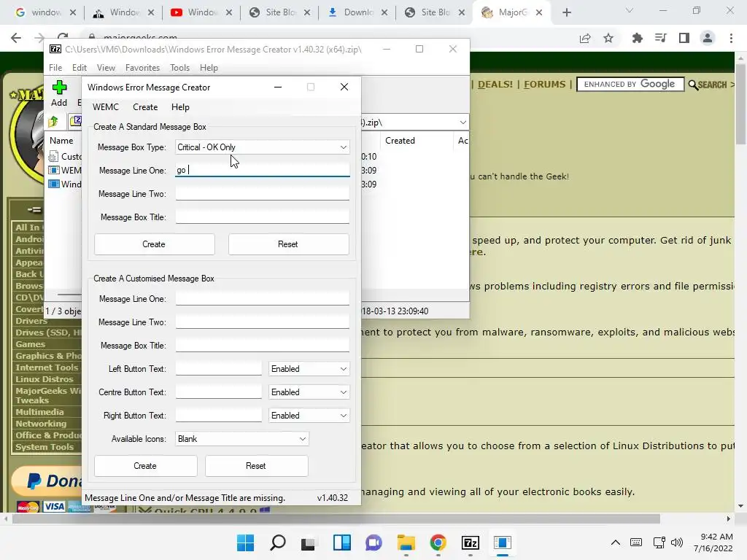Open the Help menu in Message Creator
The height and width of the screenshot is (560, 747).
click(180, 107)
